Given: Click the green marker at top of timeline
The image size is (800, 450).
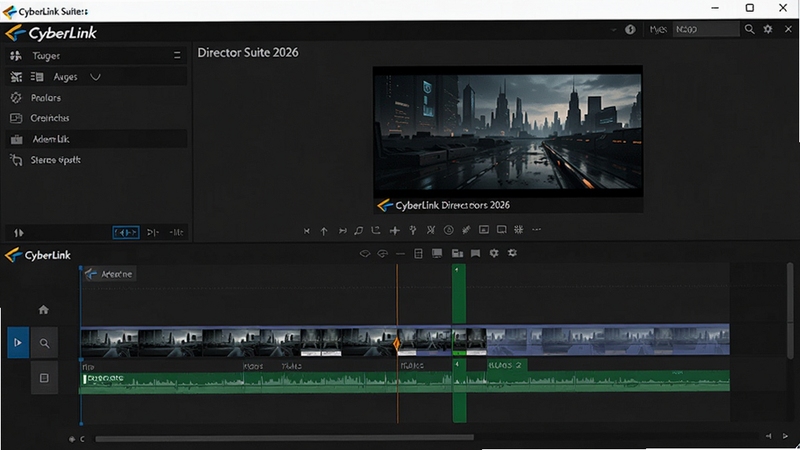Looking at the screenshot, I should (459, 293).
